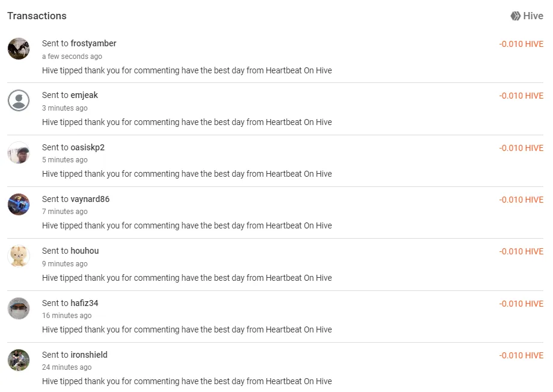Visit the emjeak username link
The image size is (553, 392).
click(84, 95)
